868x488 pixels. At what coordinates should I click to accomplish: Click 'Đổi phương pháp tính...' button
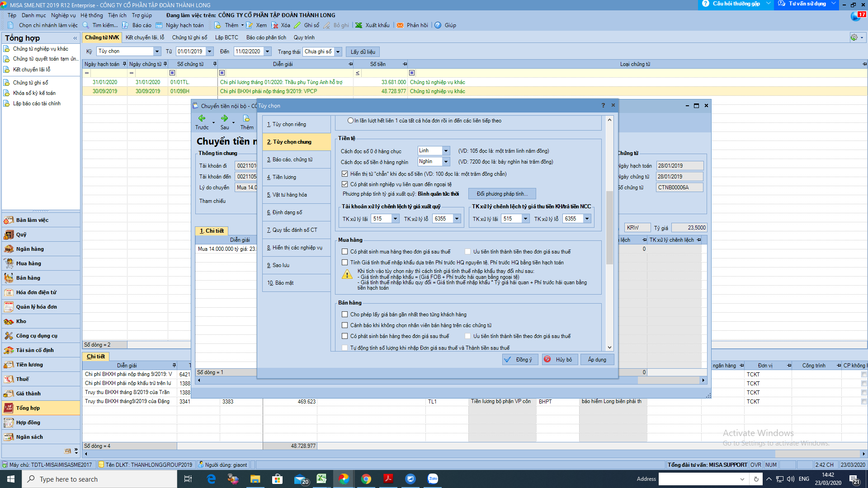pos(502,194)
